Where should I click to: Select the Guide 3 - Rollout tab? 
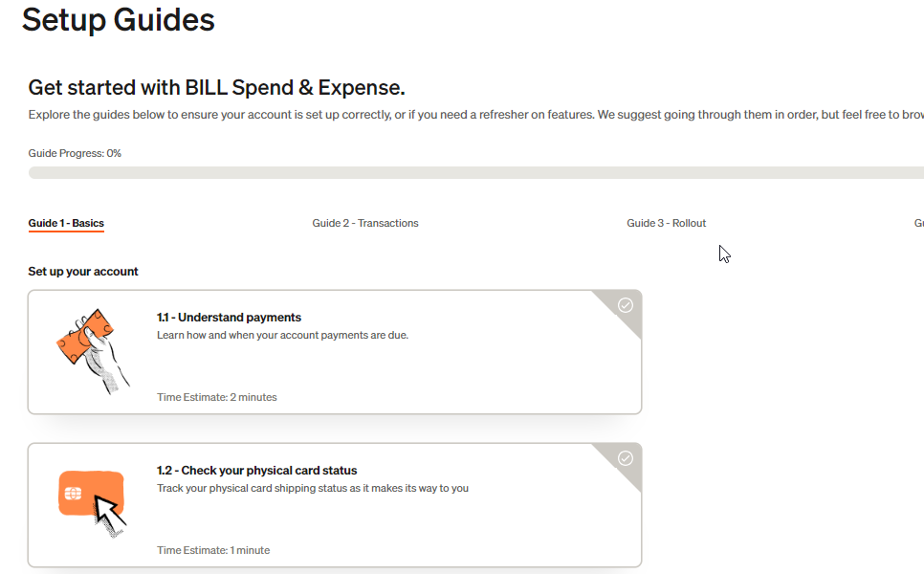[x=666, y=223]
